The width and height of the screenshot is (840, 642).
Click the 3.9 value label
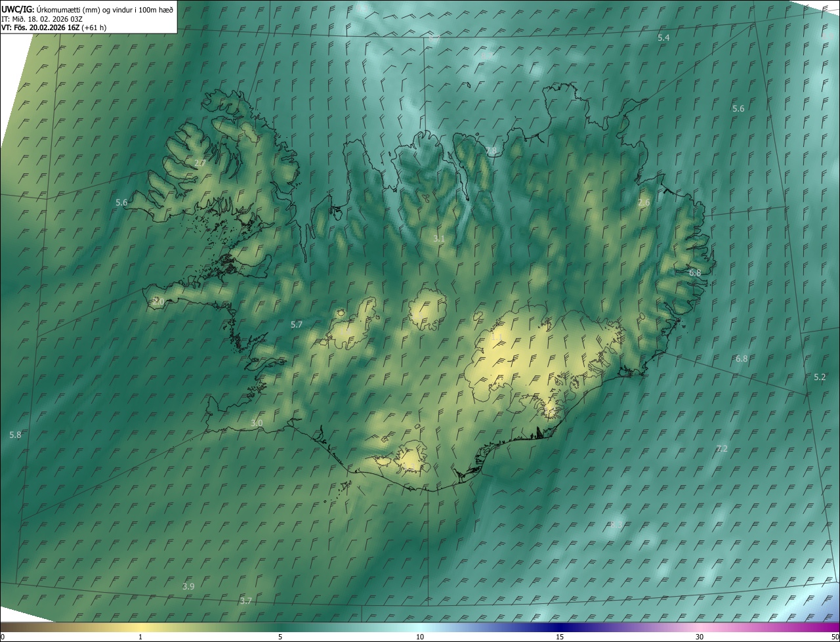point(188,586)
